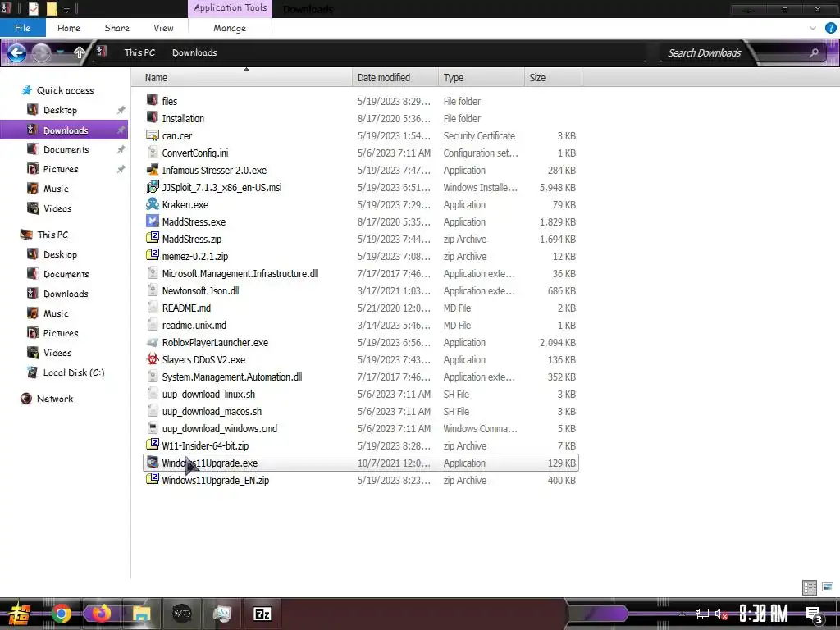Sort by the Type column header
Image resolution: width=840 pixels, height=630 pixels.
(x=481, y=78)
